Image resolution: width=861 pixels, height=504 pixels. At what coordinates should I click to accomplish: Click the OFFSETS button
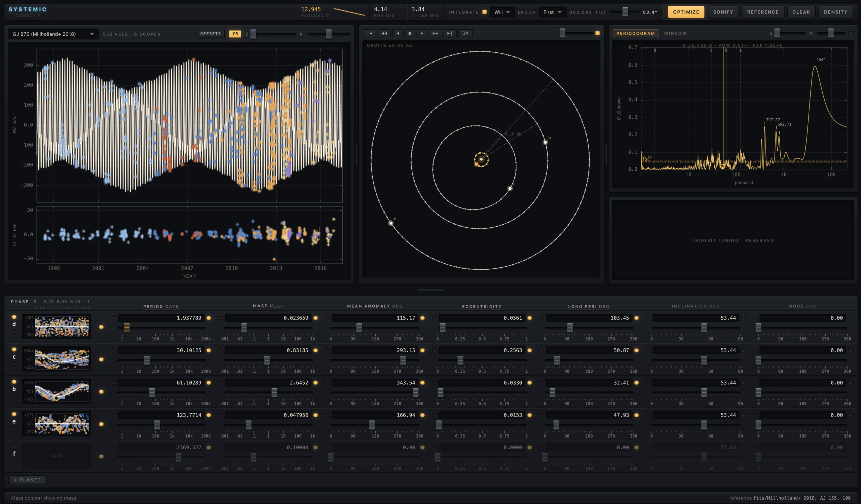[211, 34]
